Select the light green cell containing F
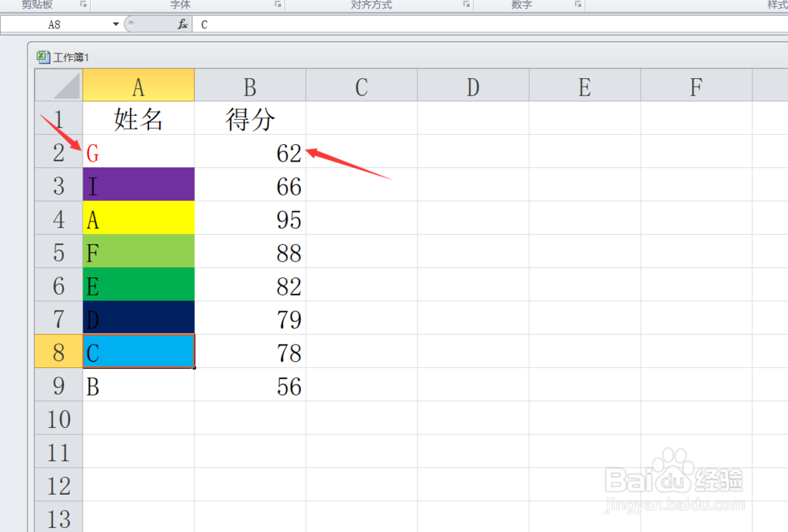The height and width of the screenshot is (532, 788). [x=139, y=251]
